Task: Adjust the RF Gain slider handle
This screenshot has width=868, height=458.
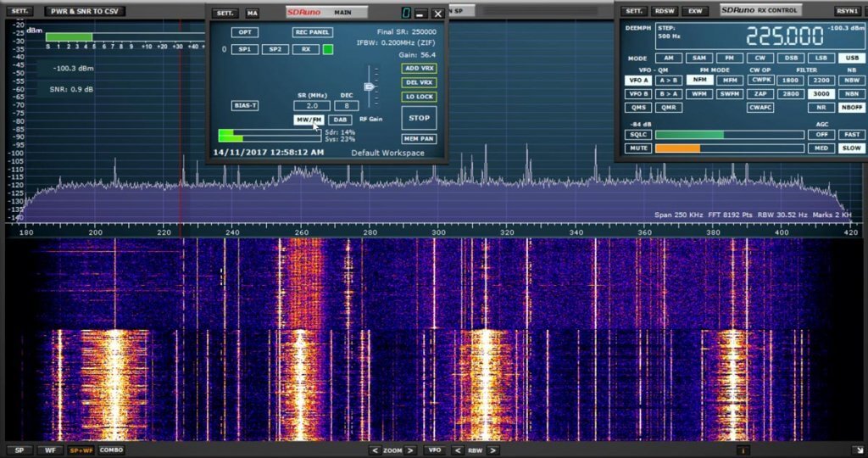Action: tap(369, 87)
